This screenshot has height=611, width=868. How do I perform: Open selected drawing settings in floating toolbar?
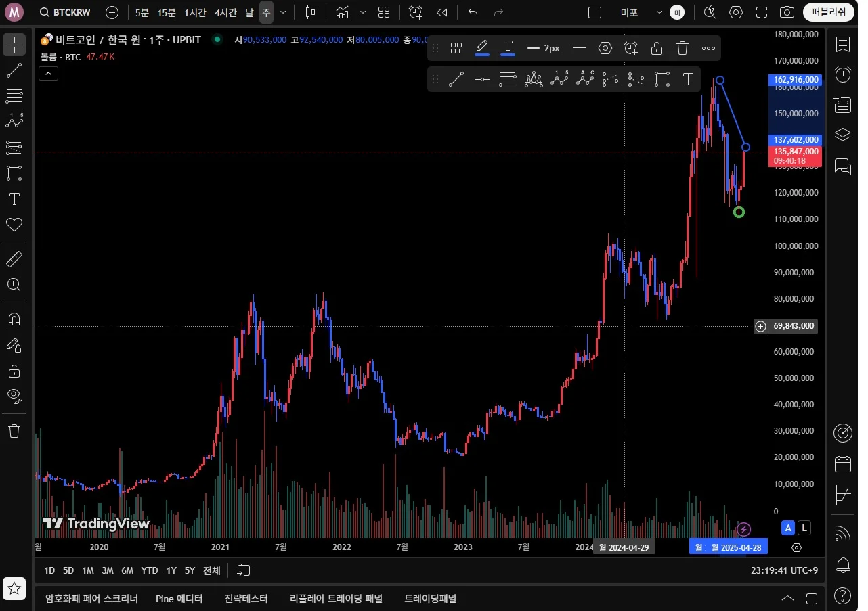605,48
